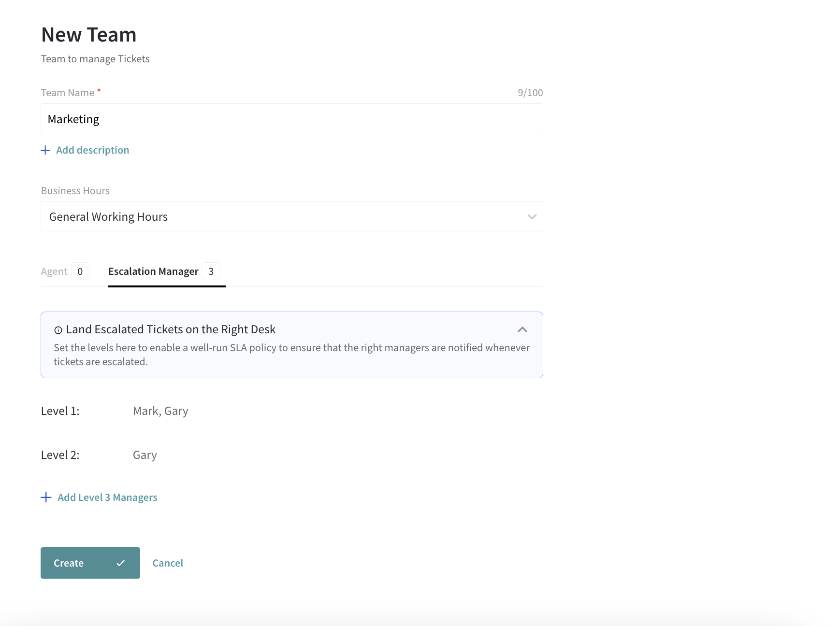Click the Add description link text
Viewport: 840px width, 626px height.
93,150
